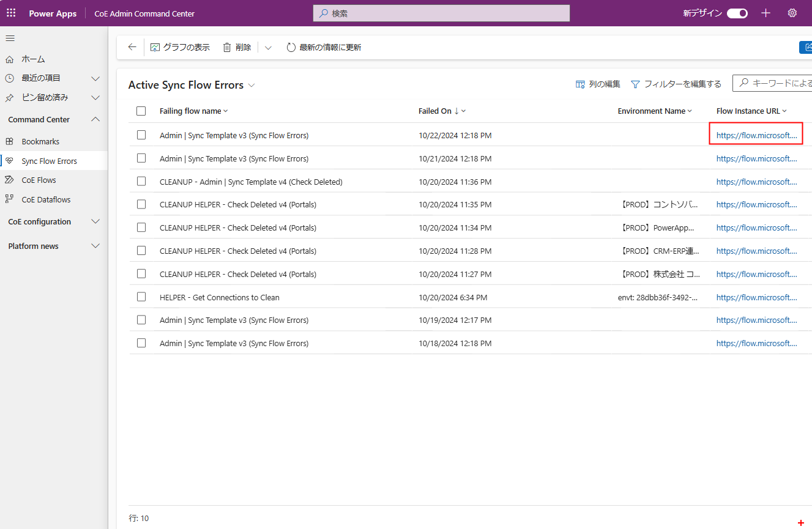The height and width of the screenshot is (529, 812).
Task: Open flow URL link for 10/22/2024 row
Action: coord(756,135)
